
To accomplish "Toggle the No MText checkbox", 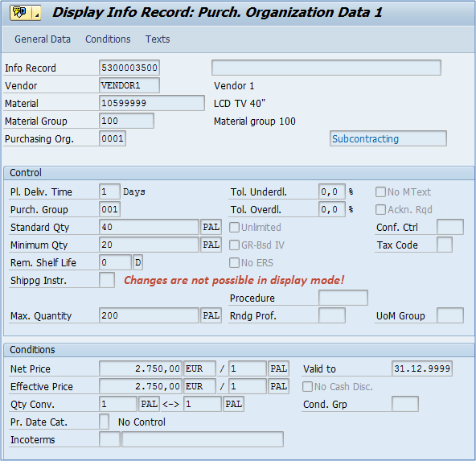I will (x=380, y=192).
